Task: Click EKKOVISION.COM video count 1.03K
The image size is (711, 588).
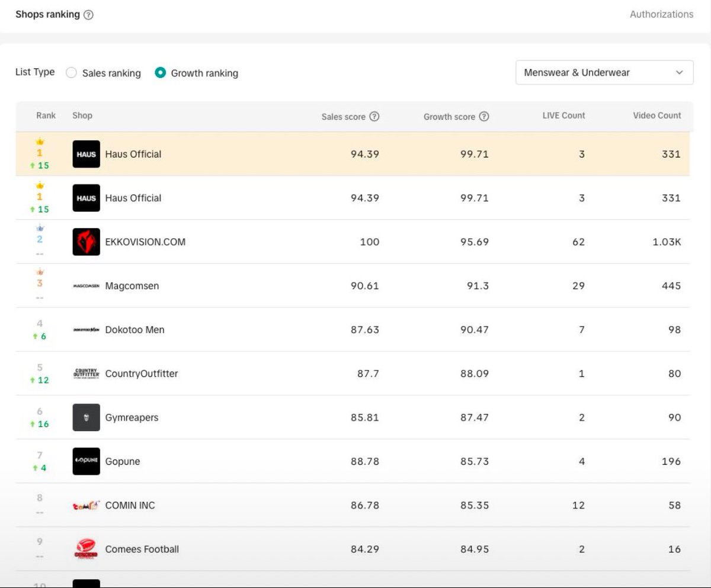Action: 667,242
